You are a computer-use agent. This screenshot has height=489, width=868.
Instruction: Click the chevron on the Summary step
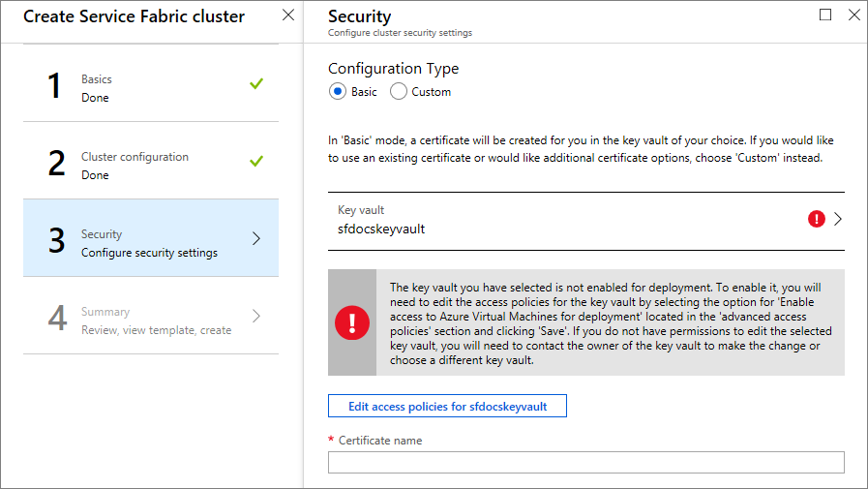[256, 316]
